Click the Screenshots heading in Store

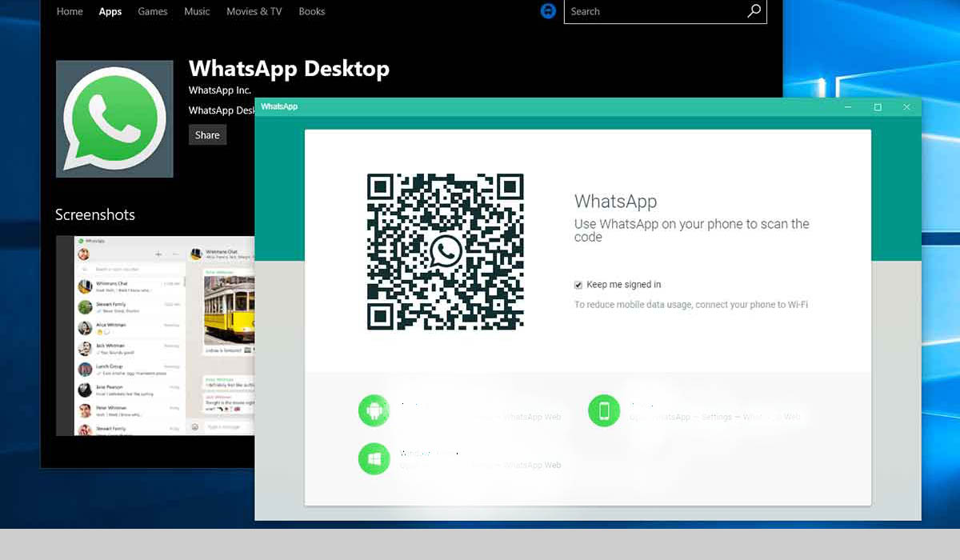tap(95, 214)
